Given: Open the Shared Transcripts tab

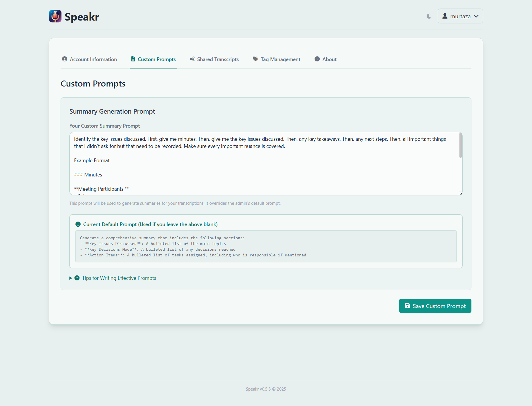Looking at the screenshot, I should 214,59.
